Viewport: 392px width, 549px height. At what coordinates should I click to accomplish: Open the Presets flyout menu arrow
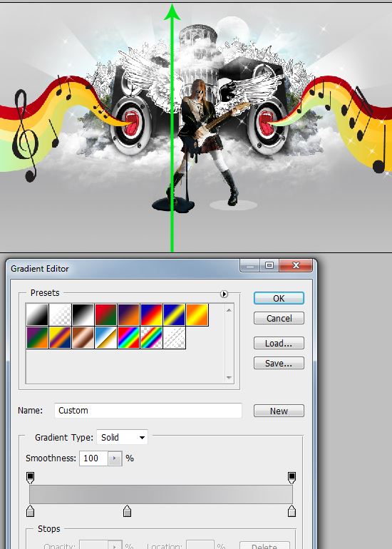point(224,294)
